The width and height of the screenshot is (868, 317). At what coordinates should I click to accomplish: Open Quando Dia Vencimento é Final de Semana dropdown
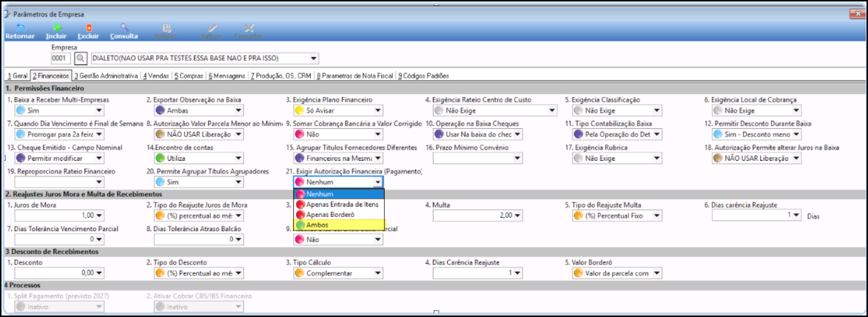(x=99, y=135)
